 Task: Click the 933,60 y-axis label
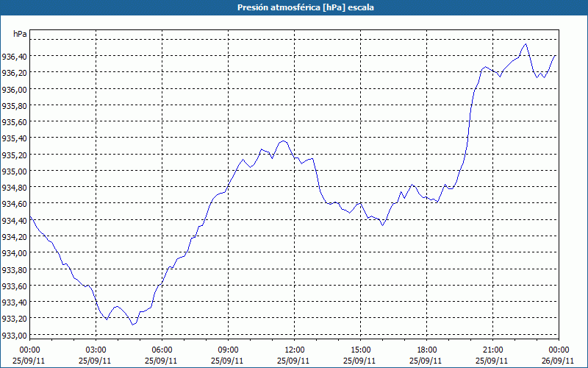tap(14, 286)
